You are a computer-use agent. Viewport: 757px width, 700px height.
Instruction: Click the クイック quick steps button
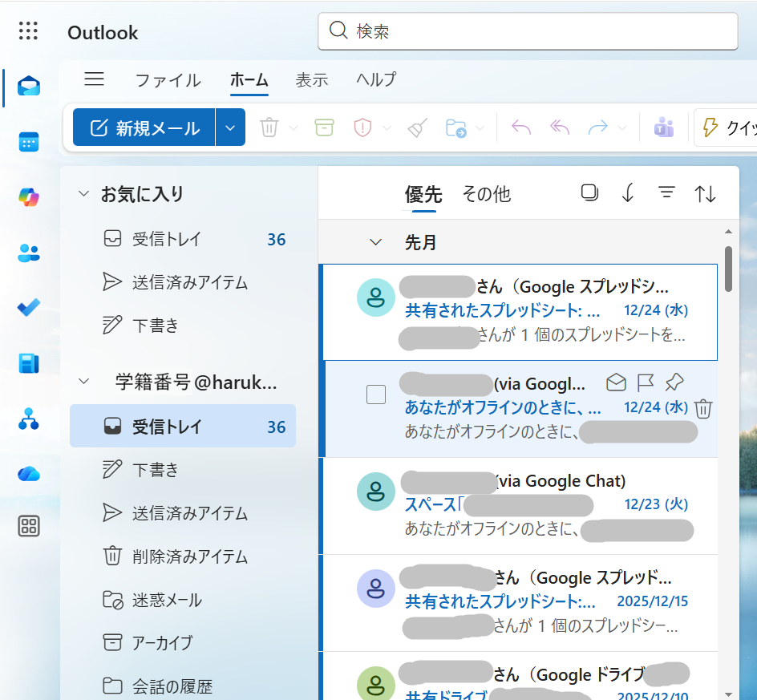click(726, 128)
